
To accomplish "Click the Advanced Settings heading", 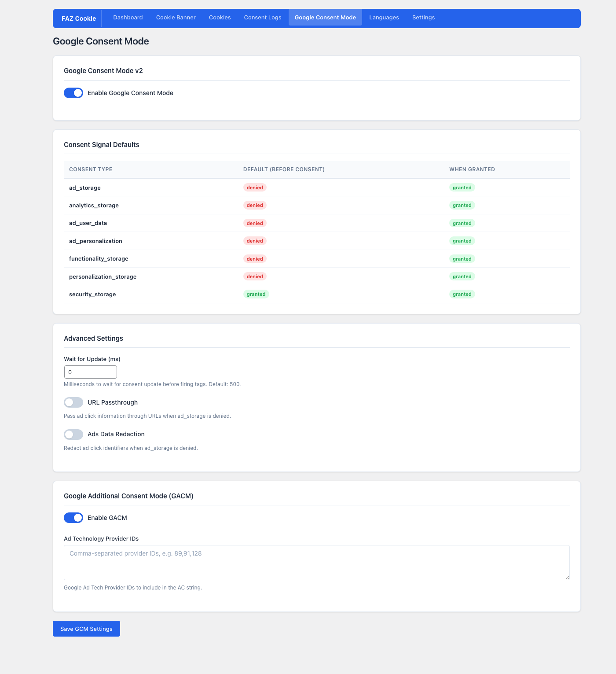I will (93, 339).
